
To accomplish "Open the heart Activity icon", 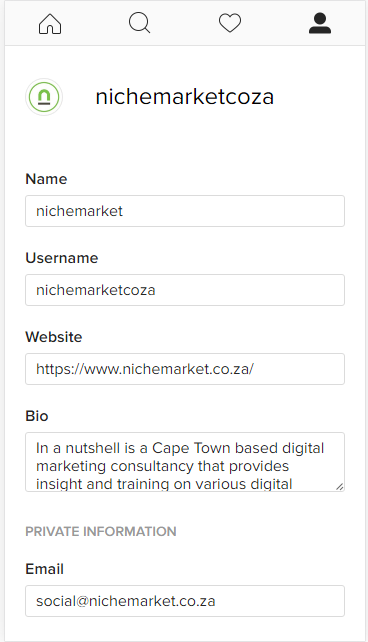I will 230,23.
